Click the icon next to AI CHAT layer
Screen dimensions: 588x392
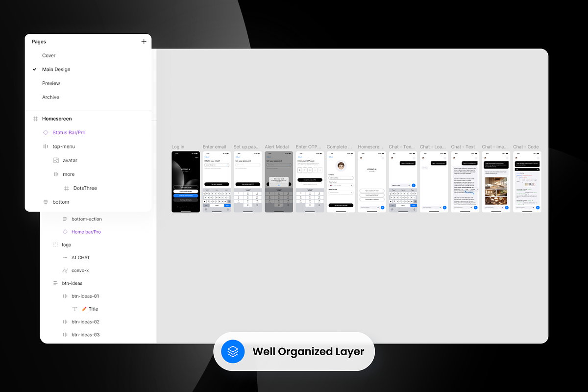click(65, 257)
